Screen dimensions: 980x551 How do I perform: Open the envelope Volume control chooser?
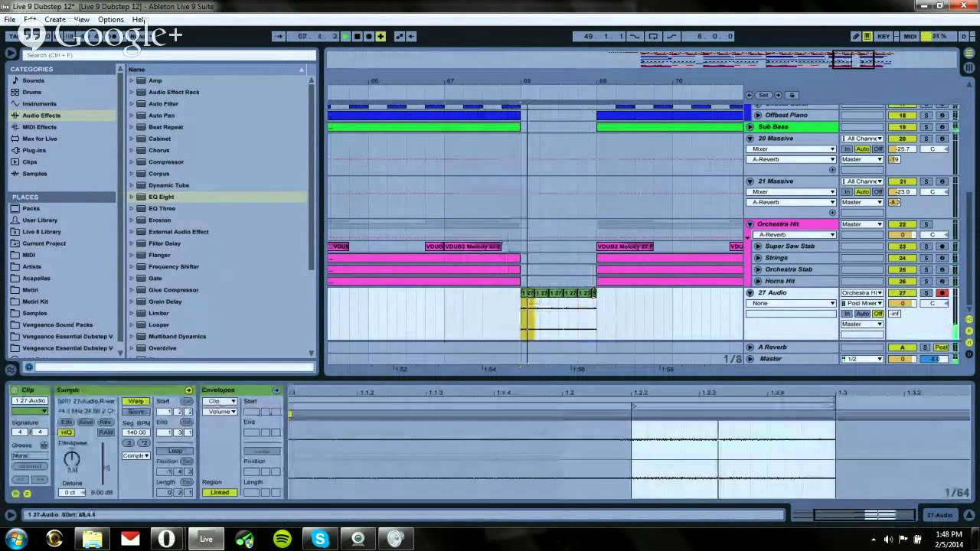(220, 412)
